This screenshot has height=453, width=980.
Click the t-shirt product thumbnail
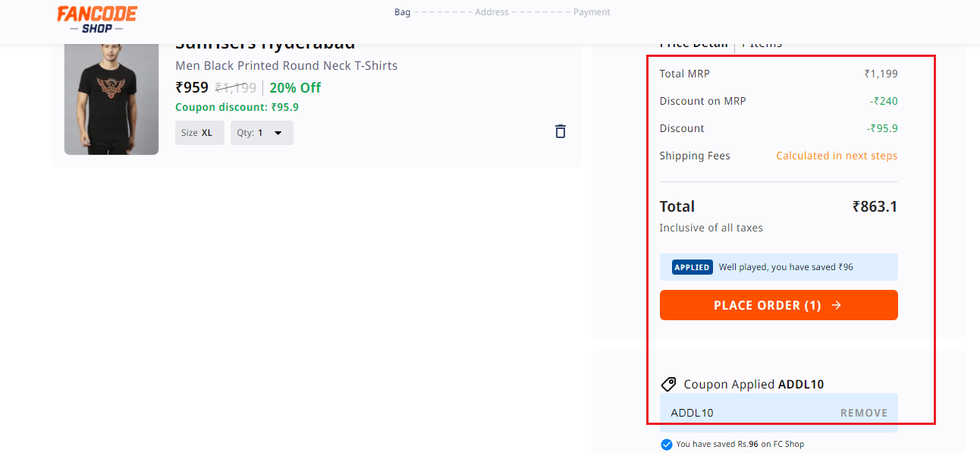(x=112, y=97)
